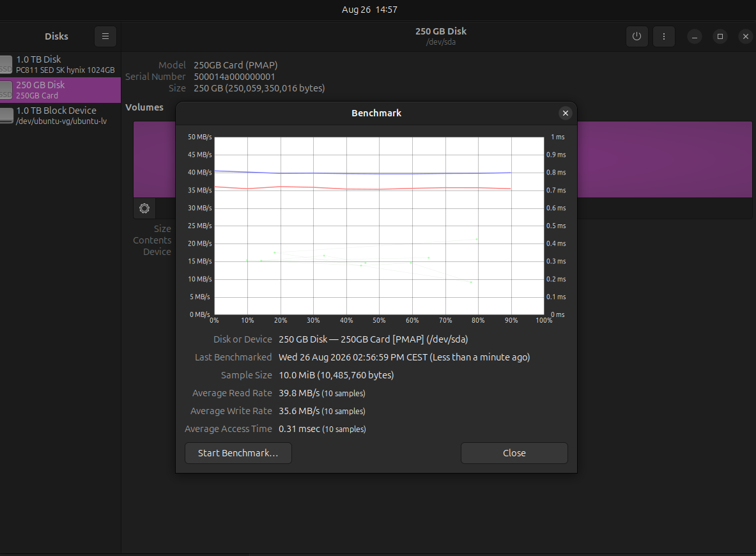
Task: Open the Disks hamburger application menu
Action: pyautogui.click(x=105, y=36)
